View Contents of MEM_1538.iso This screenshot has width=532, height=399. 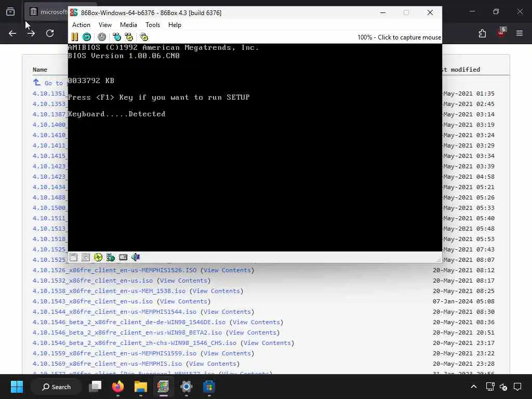[x=216, y=291]
